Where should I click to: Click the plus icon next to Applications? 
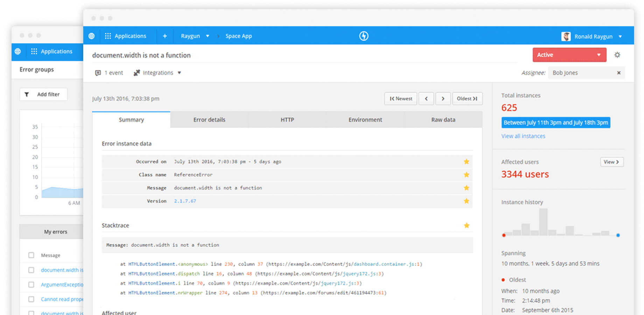click(165, 36)
